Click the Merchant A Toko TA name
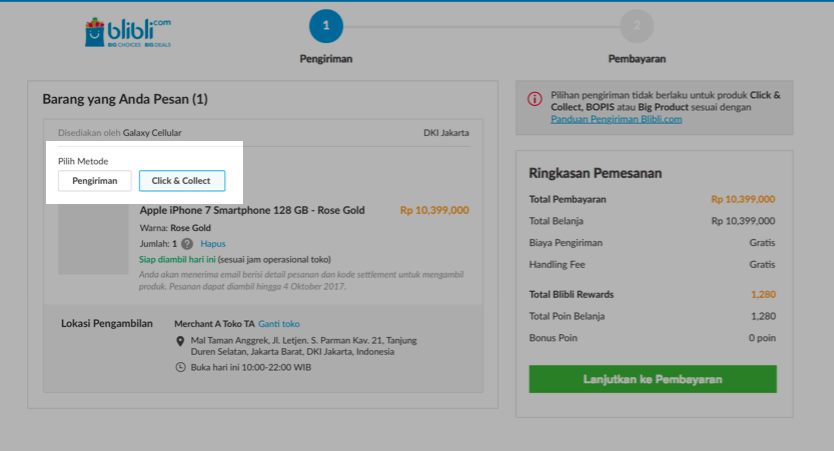 point(214,323)
